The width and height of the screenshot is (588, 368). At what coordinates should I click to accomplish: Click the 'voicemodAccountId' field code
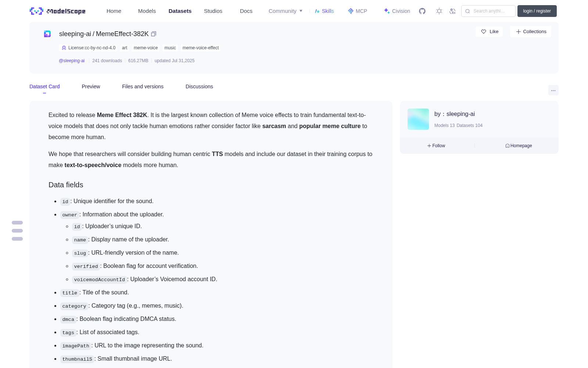click(x=100, y=280)
